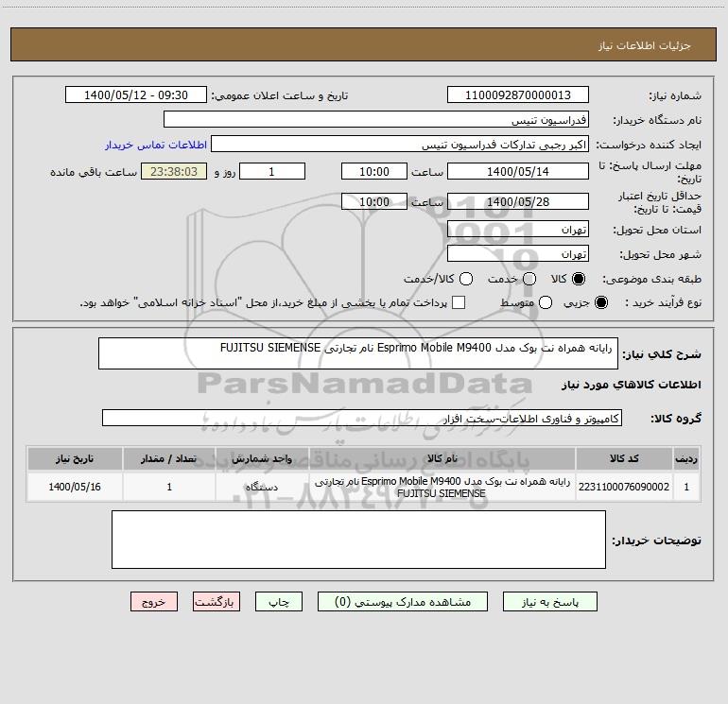Click مشاهده مدارک پیوستی (0) button
The width and height of the screenshot is (728, 704).
pos(403,602)
